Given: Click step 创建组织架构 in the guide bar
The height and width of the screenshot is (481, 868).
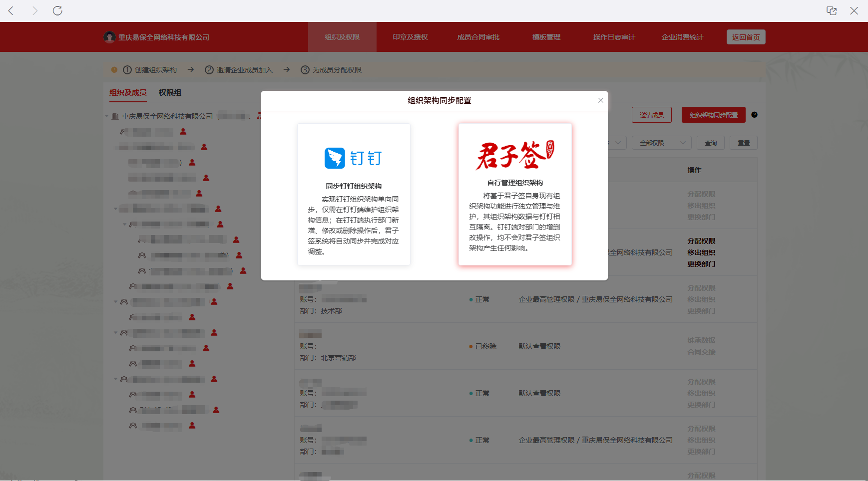Looking at the screenshot, I should pos(150,70).
